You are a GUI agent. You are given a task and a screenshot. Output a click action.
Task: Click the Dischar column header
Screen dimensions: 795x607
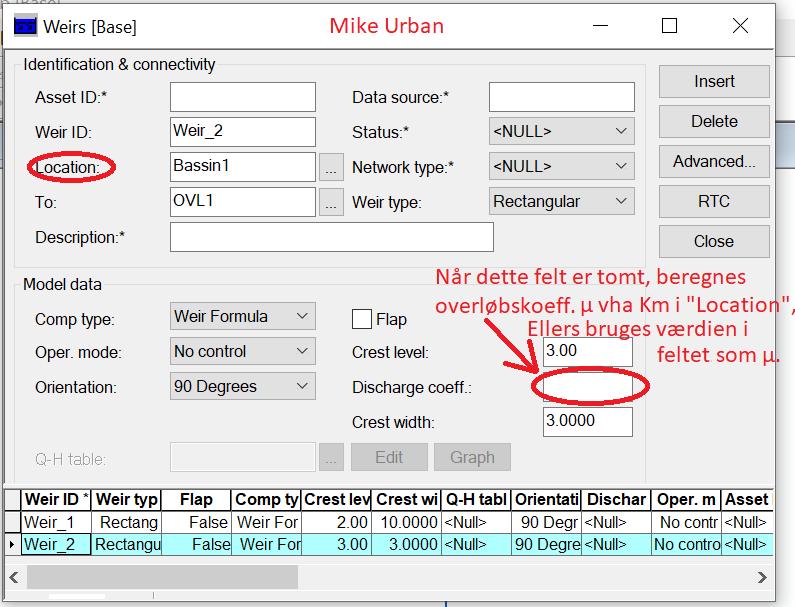tap(616, 499)
